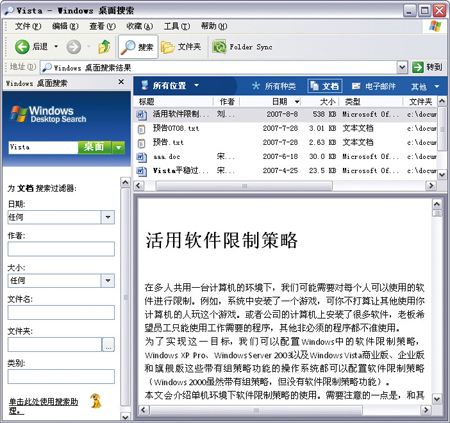
Task: Click the Folders toolbar icon
Action: (168, 47)
